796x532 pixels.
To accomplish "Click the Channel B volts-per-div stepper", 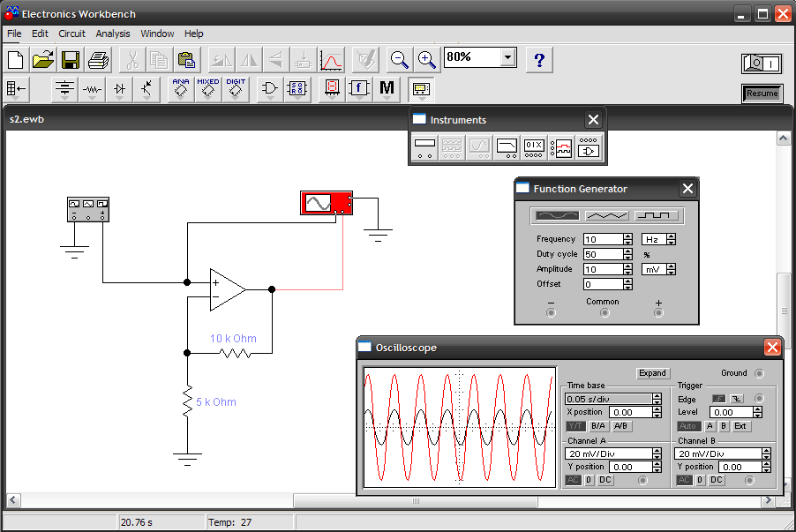I will 767,453.
